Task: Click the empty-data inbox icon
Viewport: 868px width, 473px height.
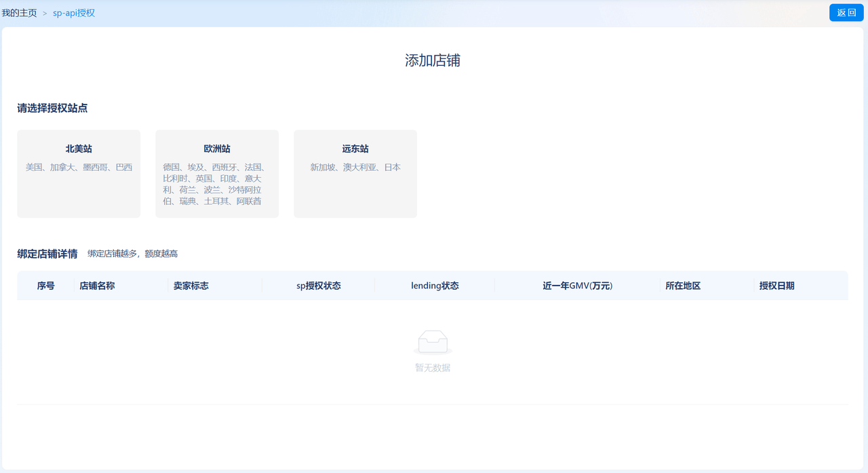Action: pyautogui.click(x=433, y=342)
